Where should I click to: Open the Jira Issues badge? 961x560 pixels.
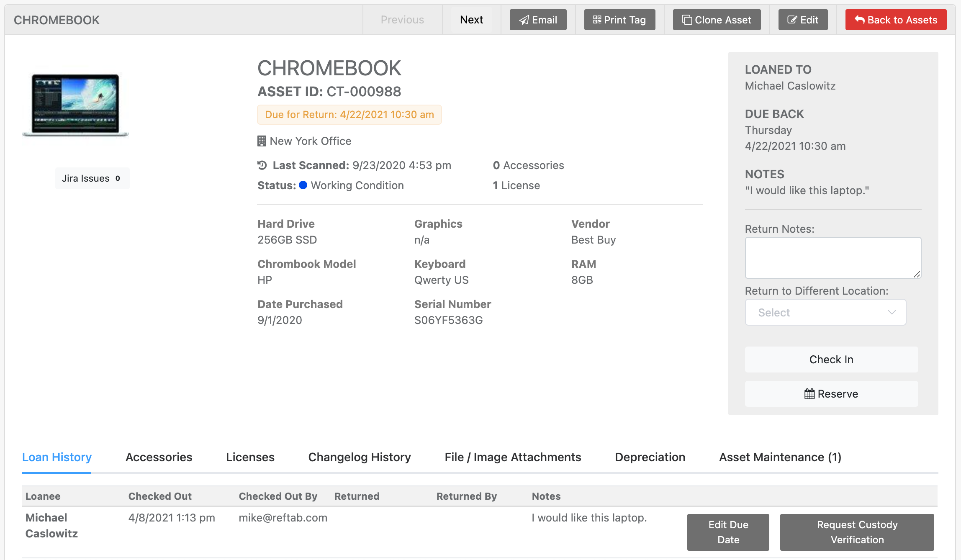(92, 178)
